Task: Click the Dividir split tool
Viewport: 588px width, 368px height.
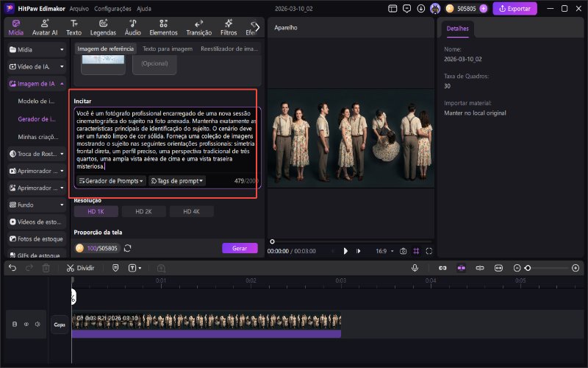Action: point(80,269)
